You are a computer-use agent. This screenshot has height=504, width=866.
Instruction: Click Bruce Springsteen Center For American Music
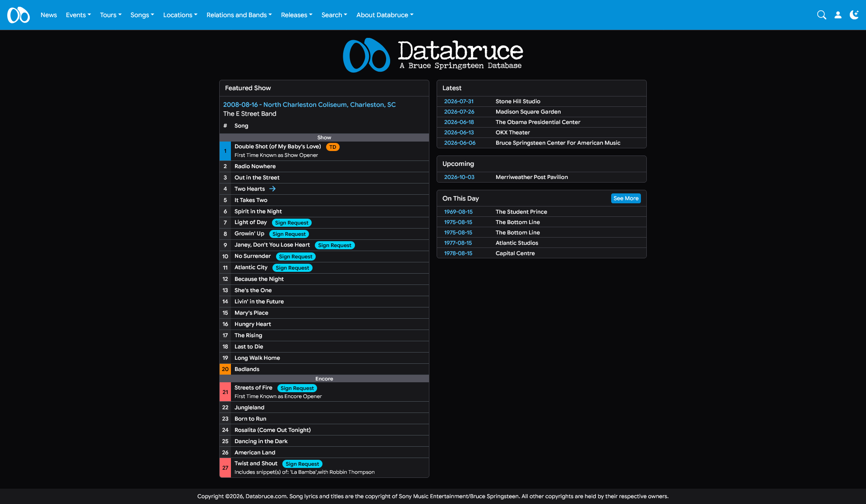[558, 143]
